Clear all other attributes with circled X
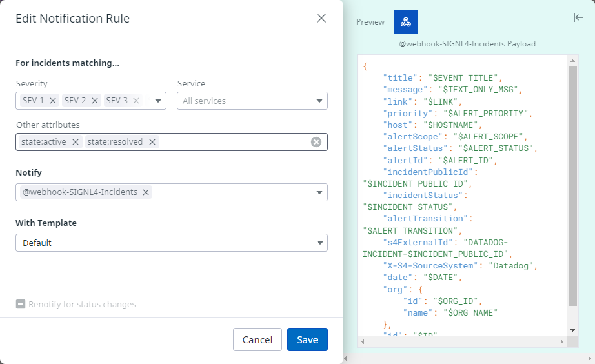 (x=316, y=142)
